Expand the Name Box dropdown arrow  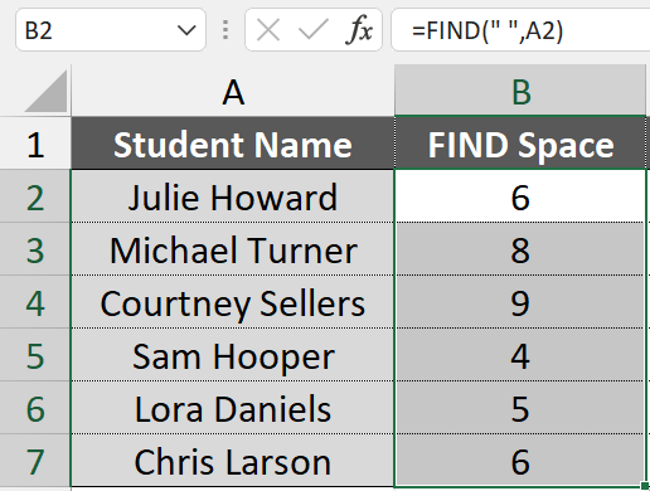(186, 31)
